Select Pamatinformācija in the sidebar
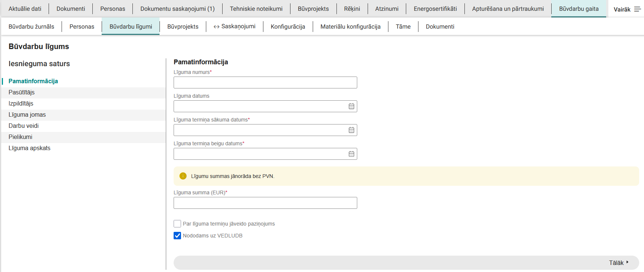This screenshot has width=644, height=272. click(83, 81)
